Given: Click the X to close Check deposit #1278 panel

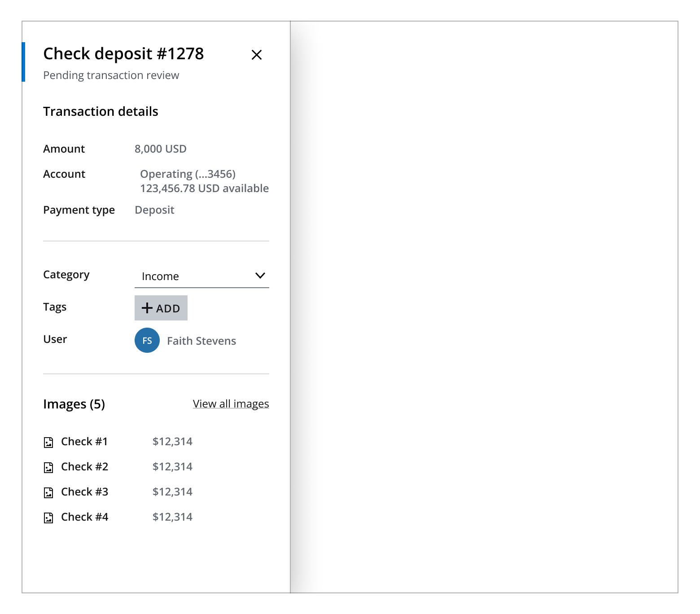Looking at the screenshot, I should 257,55.
